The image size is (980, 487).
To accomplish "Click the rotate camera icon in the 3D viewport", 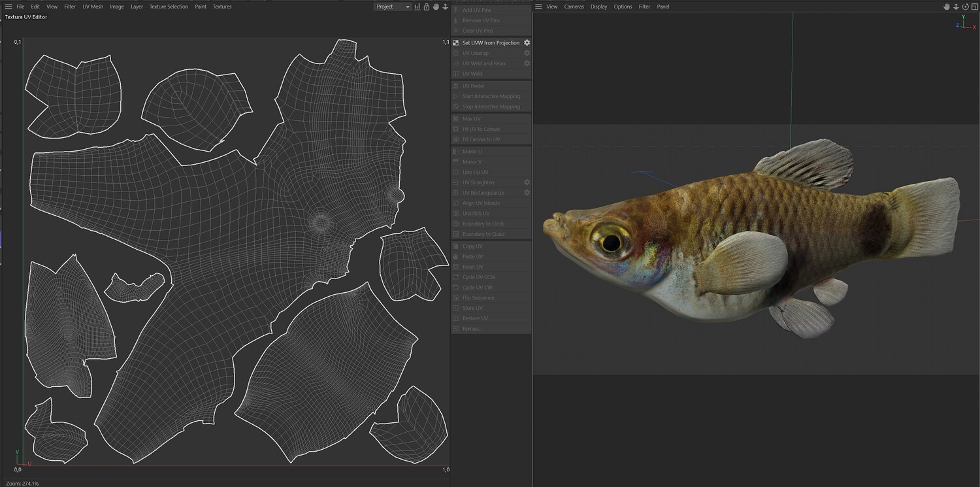I will click(965, 7).
